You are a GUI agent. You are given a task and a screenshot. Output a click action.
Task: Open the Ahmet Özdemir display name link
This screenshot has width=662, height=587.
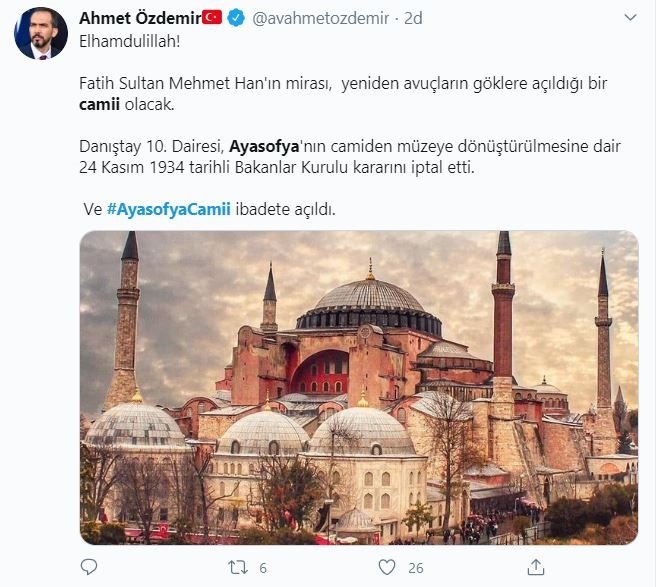coord(140,18)
